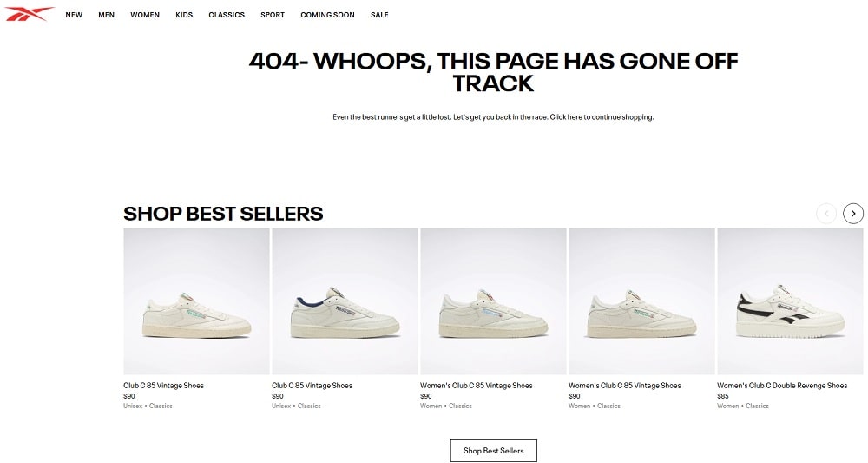Screen dimensions: 868x463
Task: Open third product Women's Club C 85 image
Action: click(x=493, y=301)
